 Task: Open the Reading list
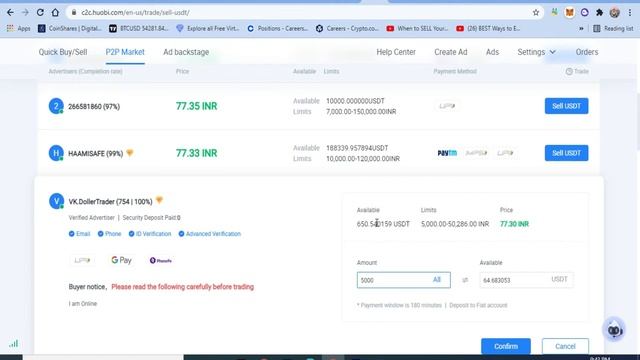point(613,29)
